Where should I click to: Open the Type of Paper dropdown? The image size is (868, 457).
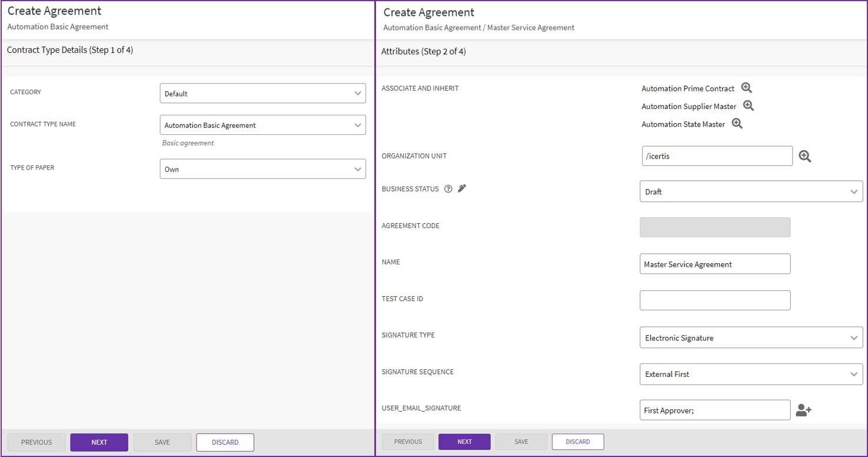(262, 169)
